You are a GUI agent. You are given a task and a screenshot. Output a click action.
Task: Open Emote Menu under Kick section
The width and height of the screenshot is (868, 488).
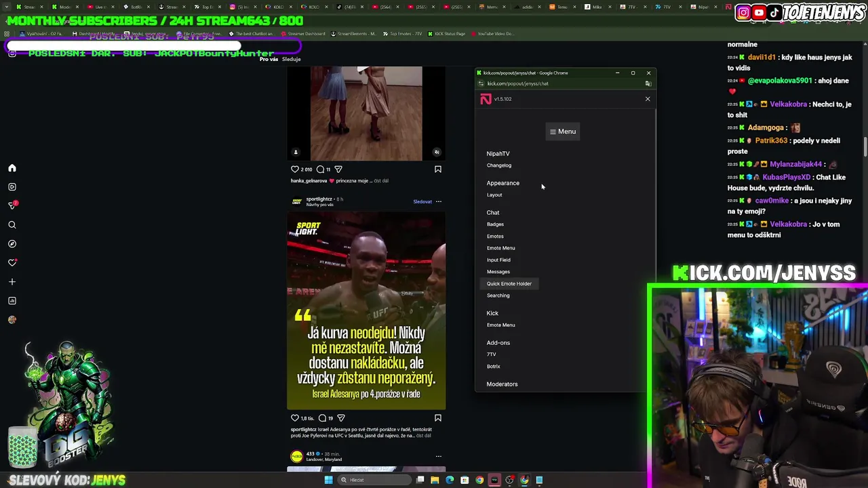point(500,325)
